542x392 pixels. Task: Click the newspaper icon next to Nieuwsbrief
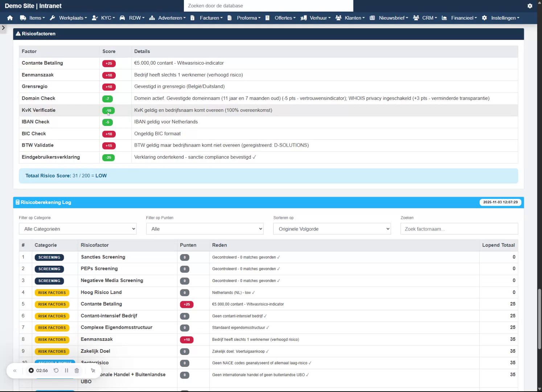coord(372,18)
